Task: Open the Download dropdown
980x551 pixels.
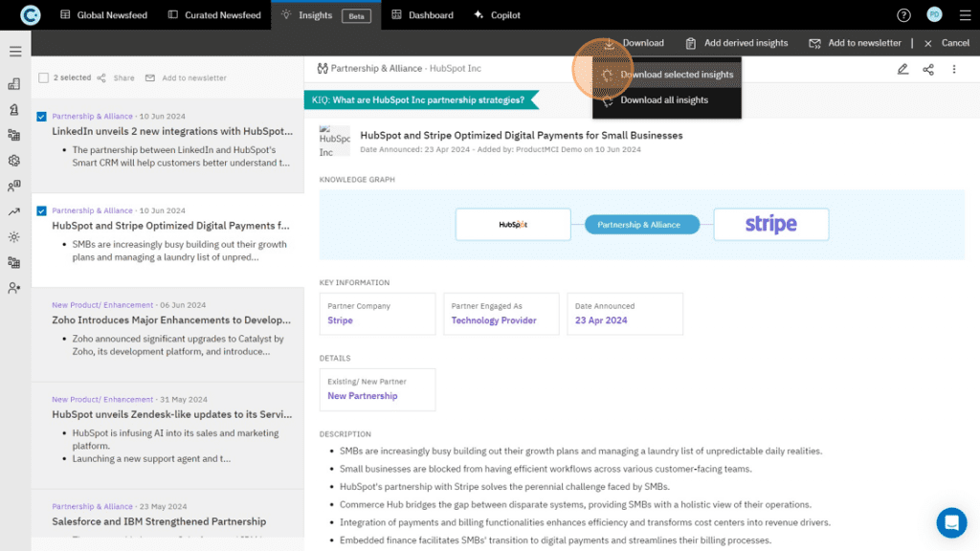Action: 634,43
